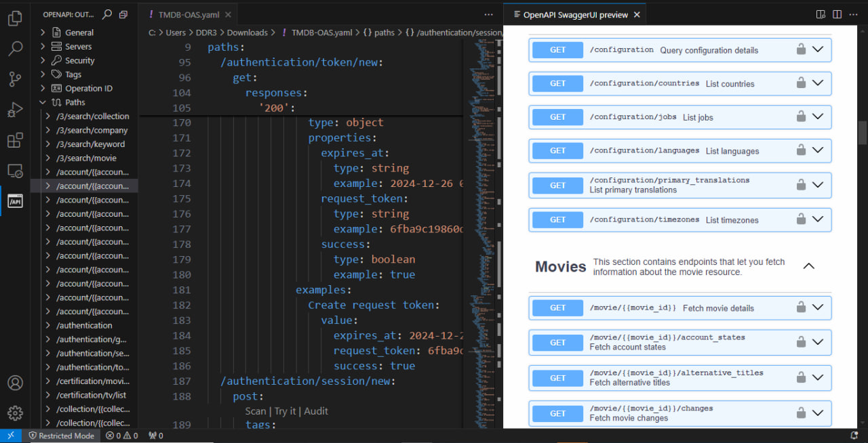Screen dimensions: 868x443
Task: Select the /authentication path in tree
Action: 84,325
